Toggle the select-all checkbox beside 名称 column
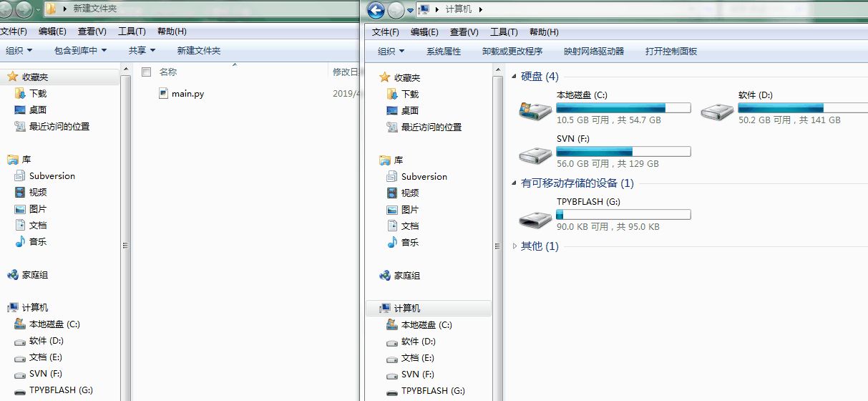The width and height of the screenshot is (868, 401). (x=147, y=72)
